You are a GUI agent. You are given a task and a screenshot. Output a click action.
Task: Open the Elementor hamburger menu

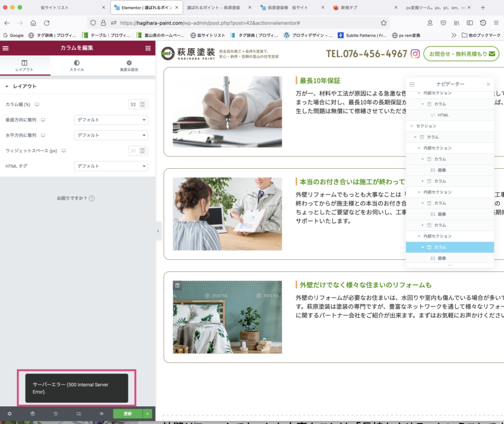6,48
